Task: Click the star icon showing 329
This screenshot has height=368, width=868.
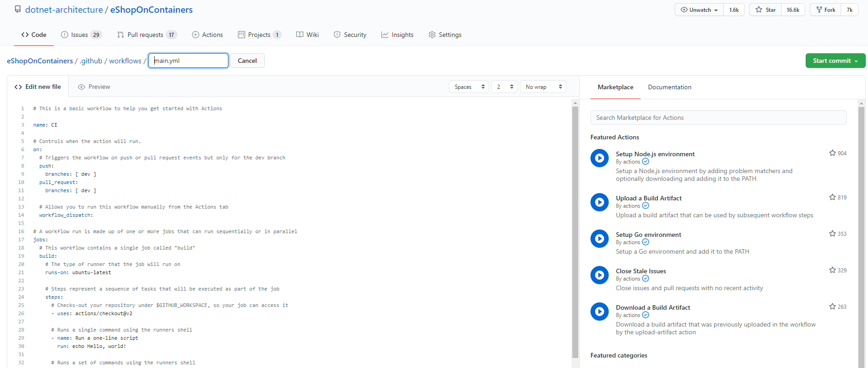Action: [x=833, y=270]
